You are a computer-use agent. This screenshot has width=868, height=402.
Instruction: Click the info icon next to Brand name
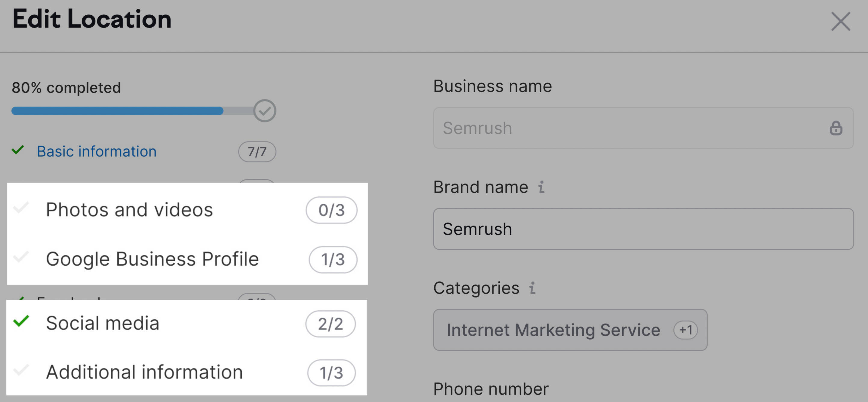click(x=541, y=187)
